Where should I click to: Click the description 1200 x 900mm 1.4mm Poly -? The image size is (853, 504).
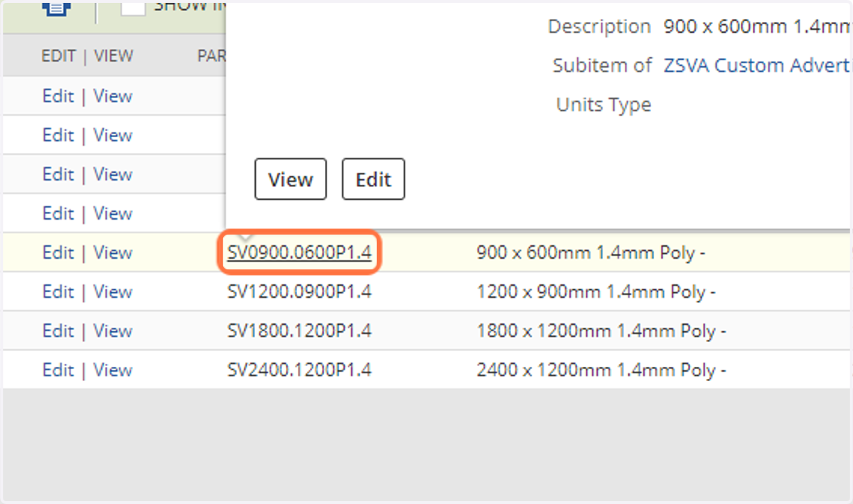596,291
